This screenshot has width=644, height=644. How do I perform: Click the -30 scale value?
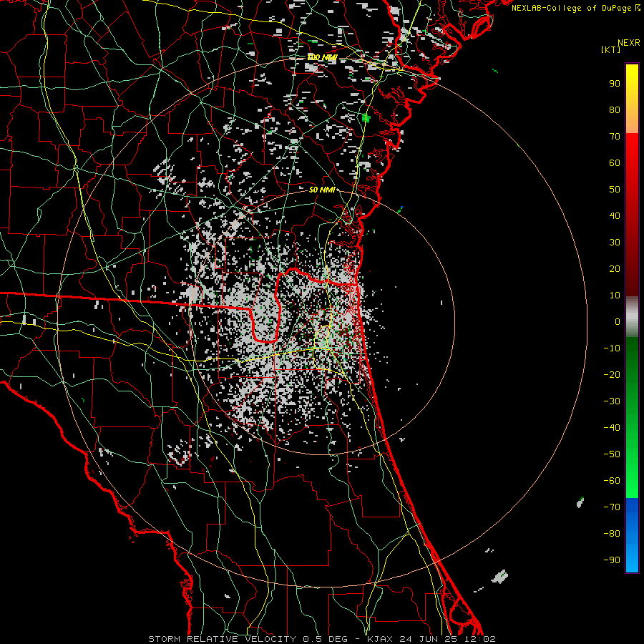pyautogui.click(x=612, y=401)
